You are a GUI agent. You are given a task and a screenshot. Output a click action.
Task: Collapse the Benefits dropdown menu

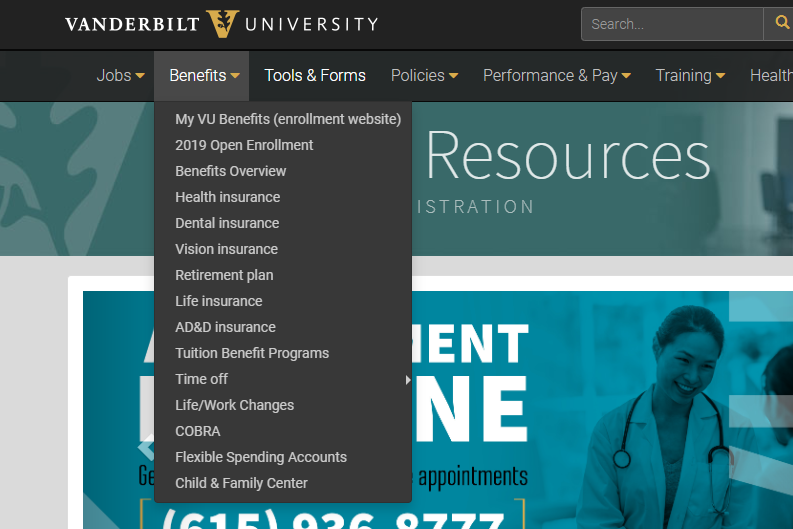[x=202, y=75]
